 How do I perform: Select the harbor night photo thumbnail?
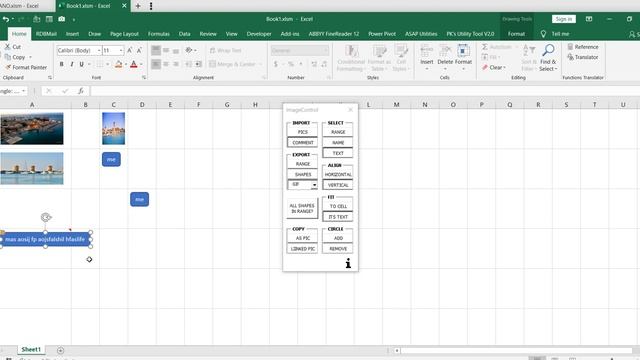[32, 129]
